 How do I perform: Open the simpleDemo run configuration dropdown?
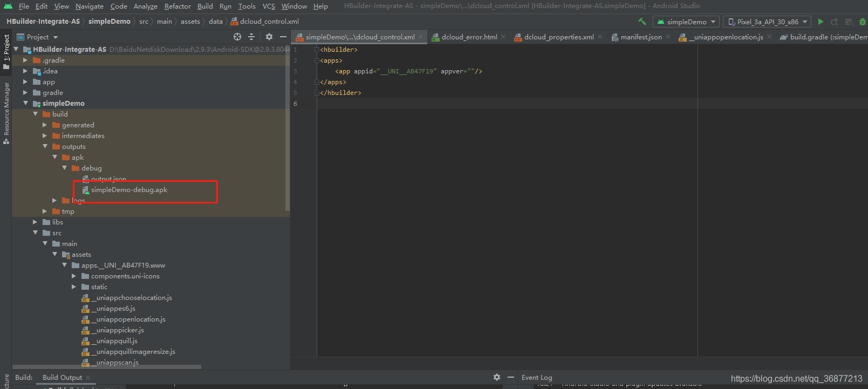686,22
